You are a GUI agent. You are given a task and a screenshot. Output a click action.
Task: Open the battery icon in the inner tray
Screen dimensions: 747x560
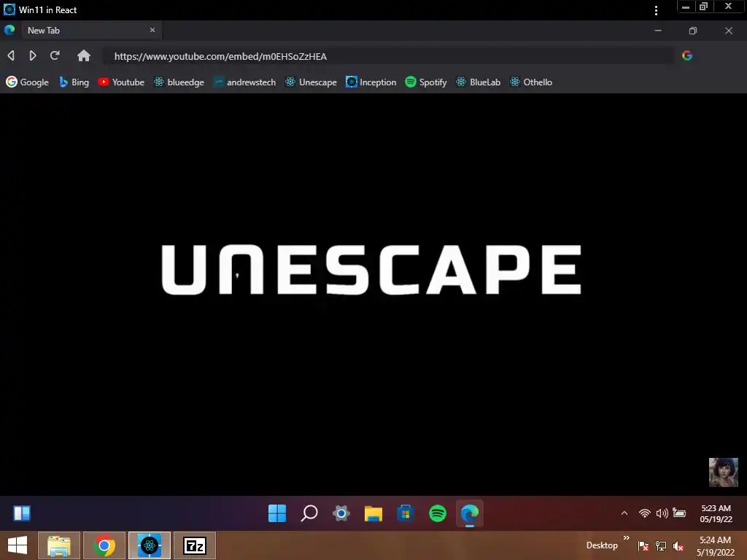click(x=679, y=513)
